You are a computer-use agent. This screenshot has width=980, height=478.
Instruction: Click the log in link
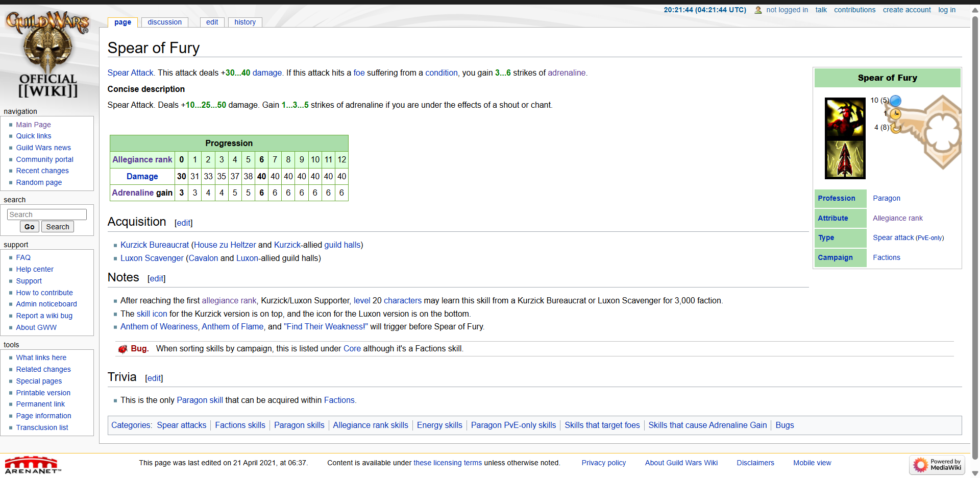click(x=947, y=10)
